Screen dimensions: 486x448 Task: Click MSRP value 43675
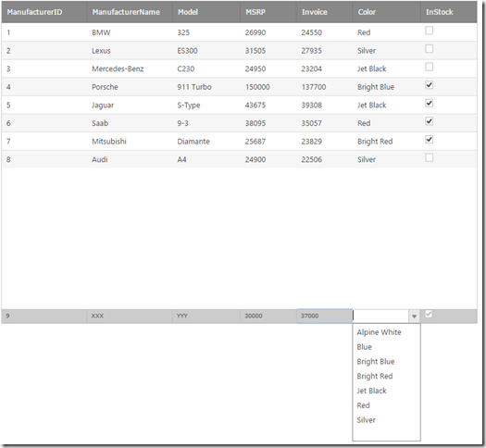click(x=268, y=105)
